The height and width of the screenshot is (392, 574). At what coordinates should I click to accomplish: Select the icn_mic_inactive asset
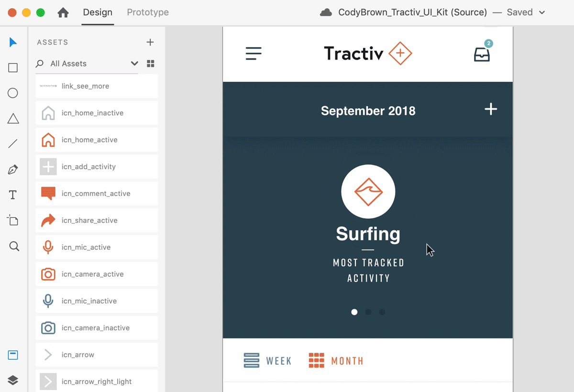[97, 301]
